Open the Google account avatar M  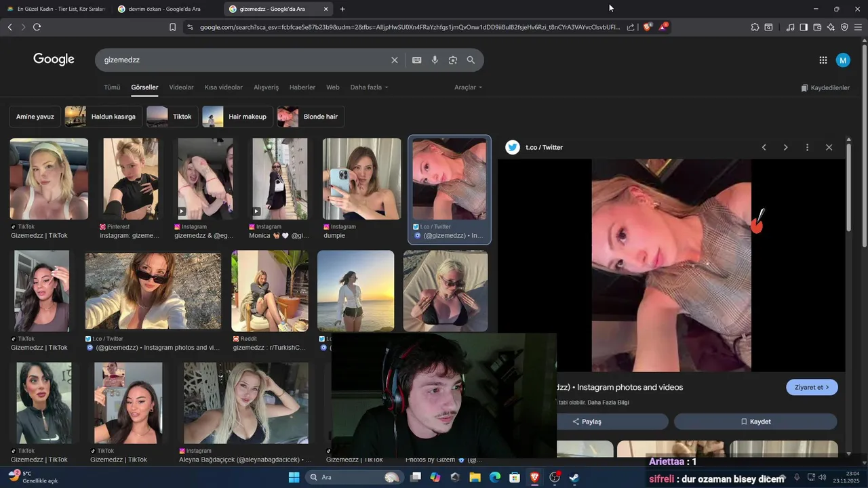(843, 60)
